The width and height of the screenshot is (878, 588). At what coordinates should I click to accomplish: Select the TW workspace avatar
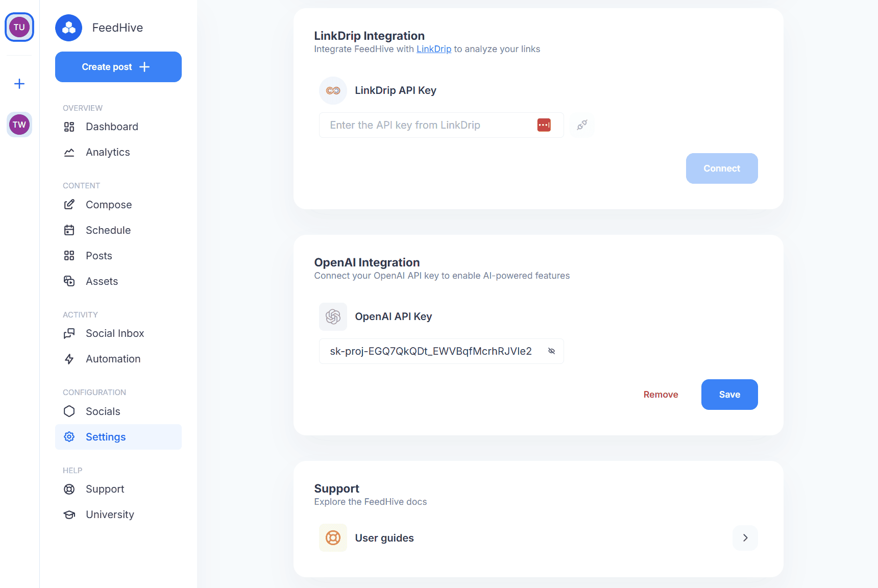[19, 125]
